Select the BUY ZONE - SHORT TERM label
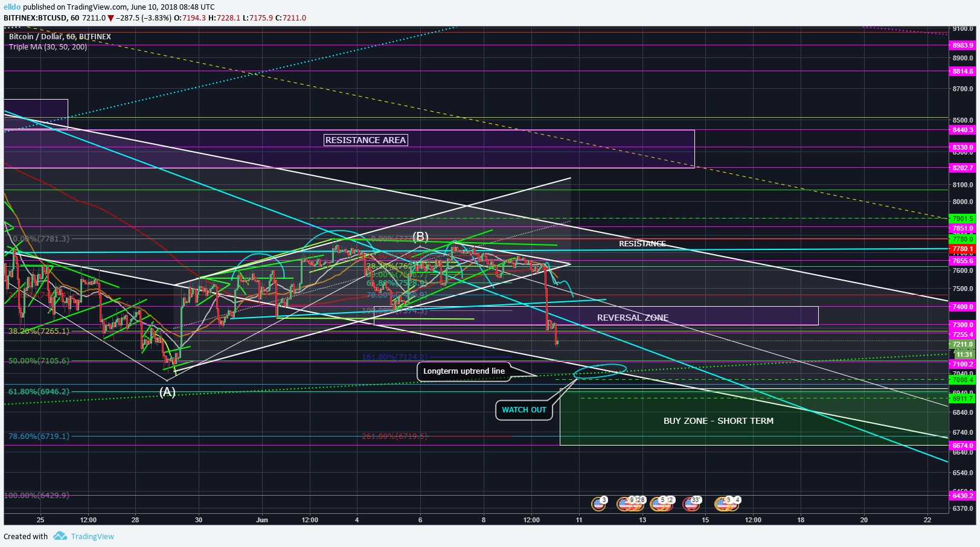980x547 pixels. [719, 421]
